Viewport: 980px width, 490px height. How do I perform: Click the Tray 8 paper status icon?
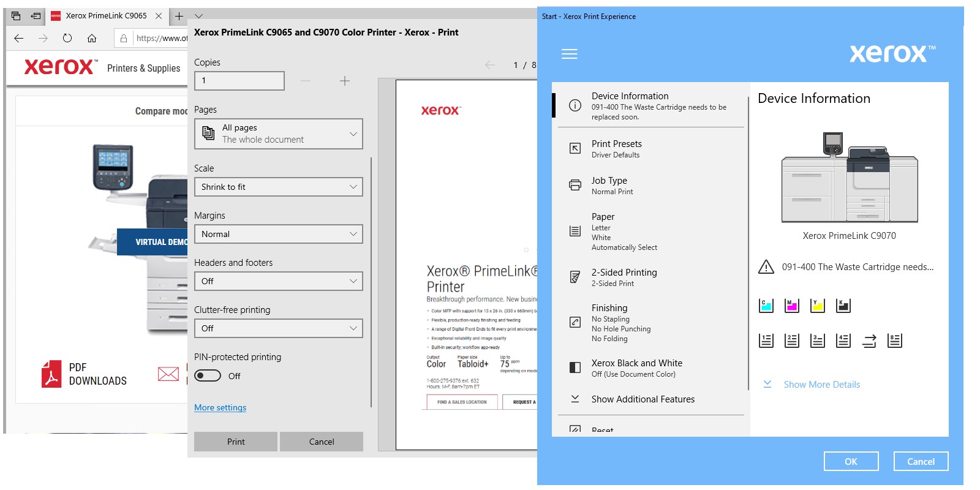click(x=894, y=341)
